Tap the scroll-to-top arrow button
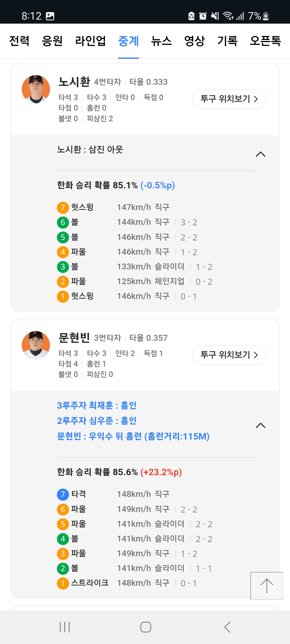Image resolution: width=290 pixels, height=644 pixels. (x=267, y=586)
